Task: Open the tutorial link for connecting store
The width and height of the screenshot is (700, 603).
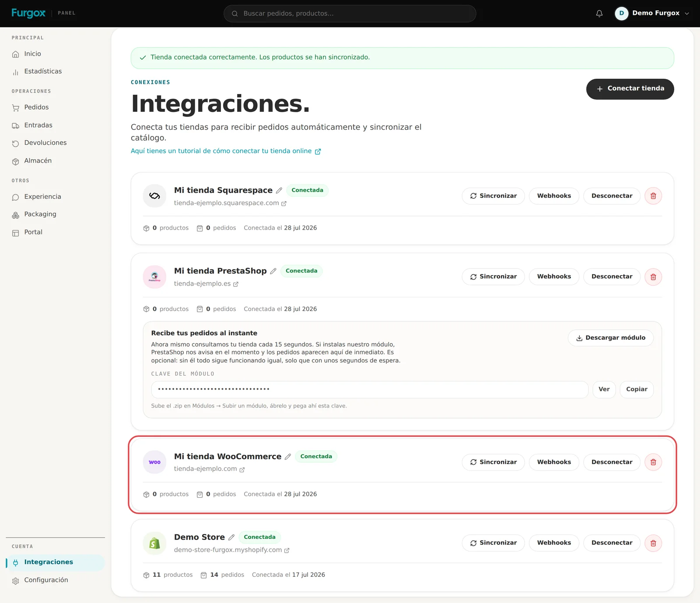Action: pos(226,151)
